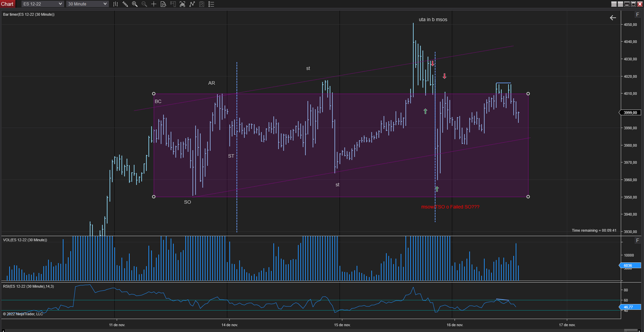Image resolution: width=644 pixels, height=332 pixels.
Task: Toggle the Chart Trader panel icon
Action: (173, 4)
